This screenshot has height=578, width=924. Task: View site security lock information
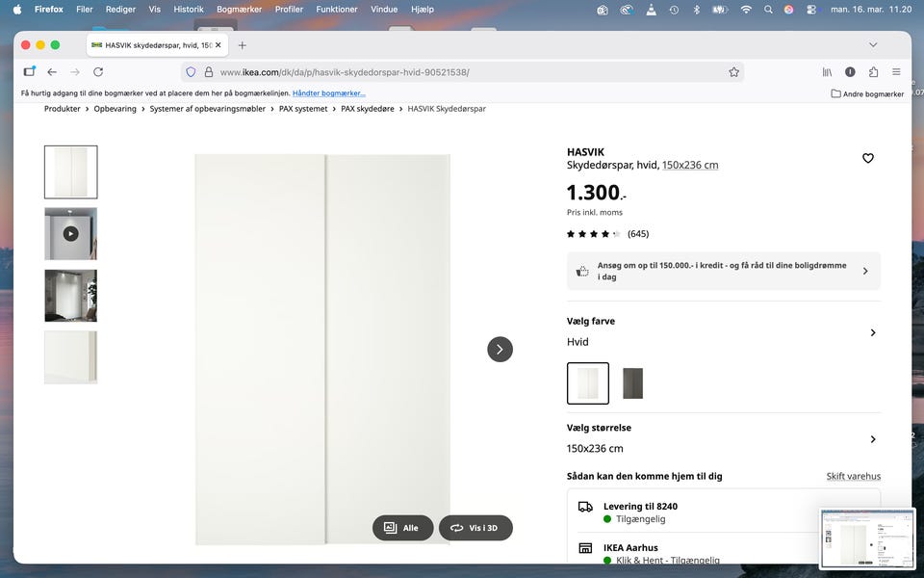[208, 72]
